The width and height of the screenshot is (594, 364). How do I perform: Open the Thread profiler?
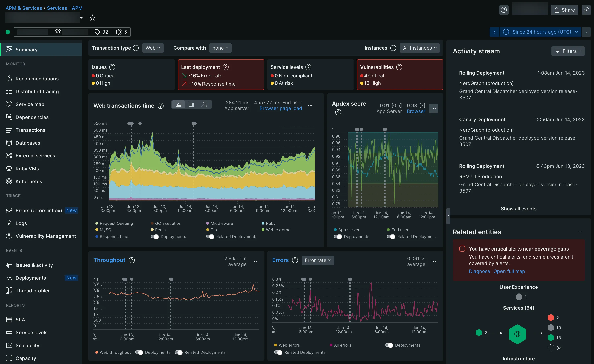33,290
